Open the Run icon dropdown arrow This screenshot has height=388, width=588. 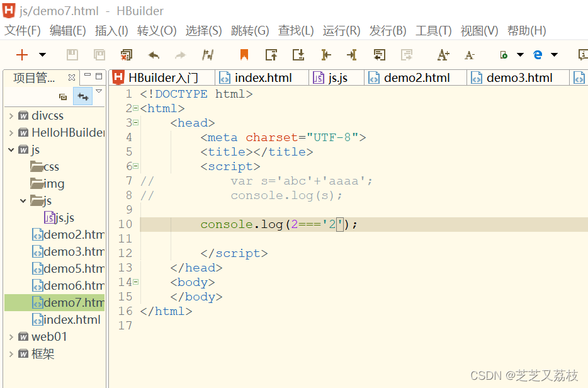pos(520,55)
